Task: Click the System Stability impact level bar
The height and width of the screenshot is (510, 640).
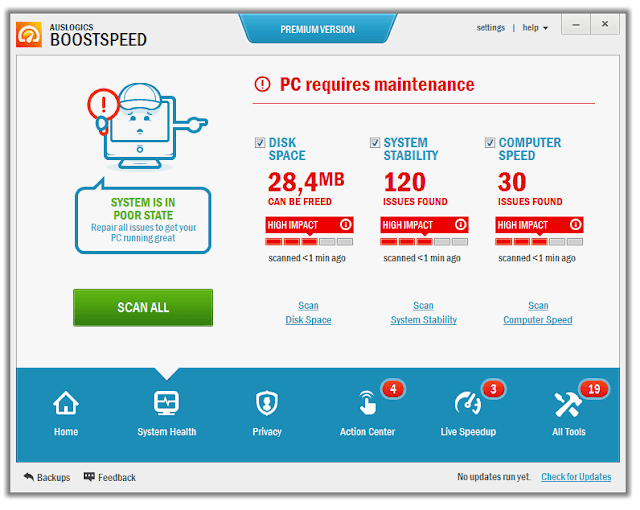Action: tap(424, 242)
